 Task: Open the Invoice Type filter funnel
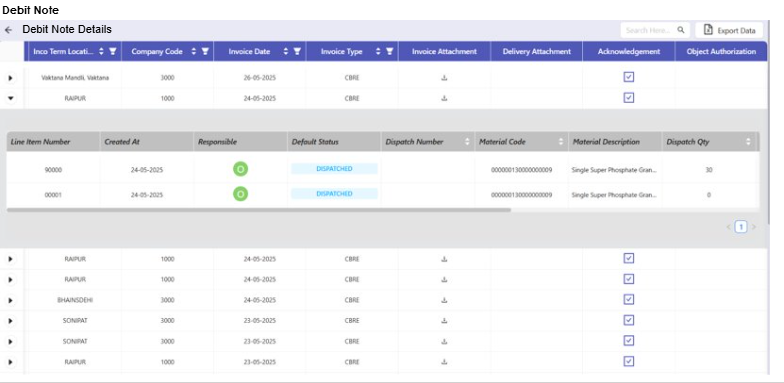click(x=390, y=52)
